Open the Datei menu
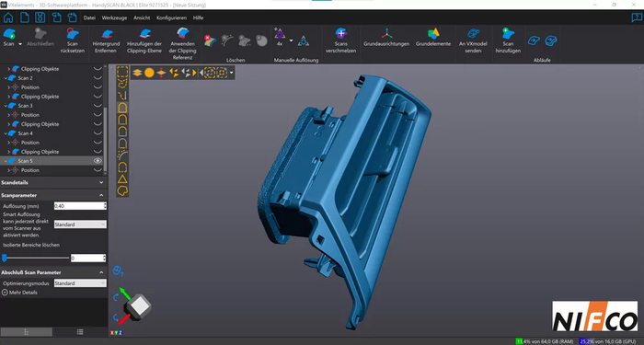Viewport: 644px width, 345px height. [89, 18]
